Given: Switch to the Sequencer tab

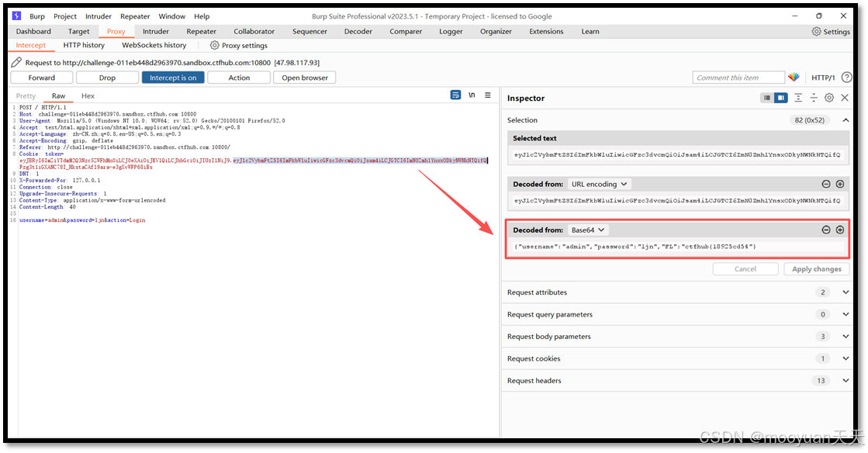Looking at the screenshot, I should click(310, 32).
